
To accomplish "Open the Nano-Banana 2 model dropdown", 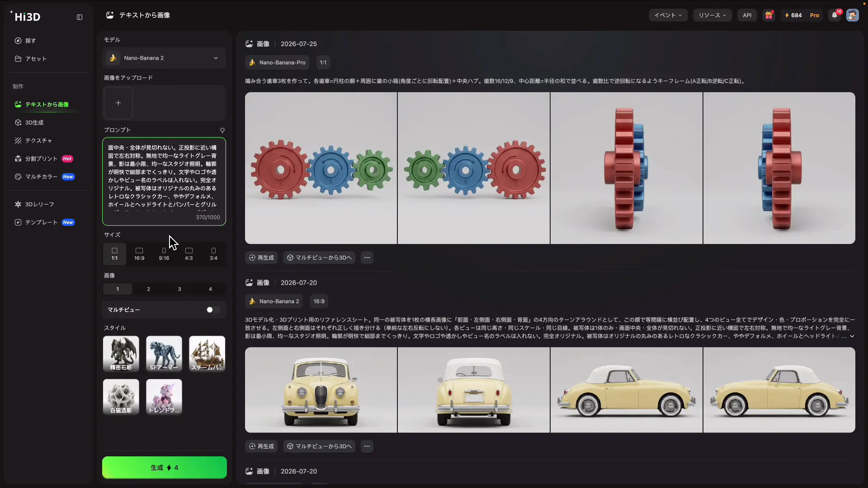I will coord(164,58).
